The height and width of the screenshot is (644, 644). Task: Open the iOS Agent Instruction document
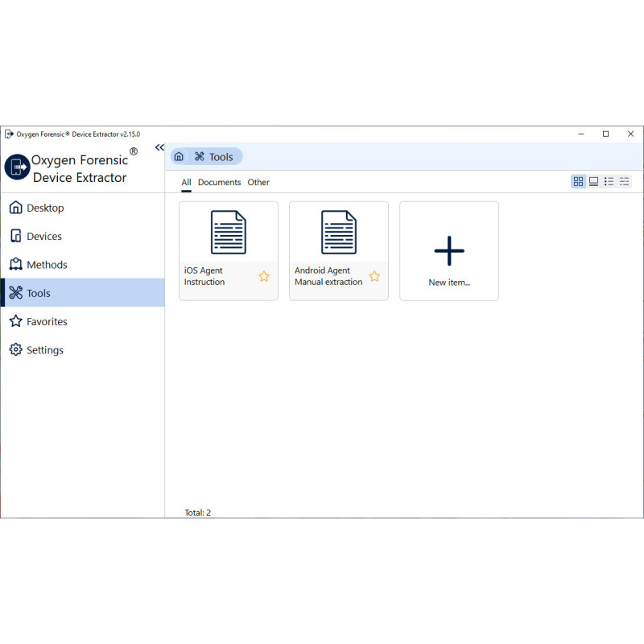tap(229, 250)
